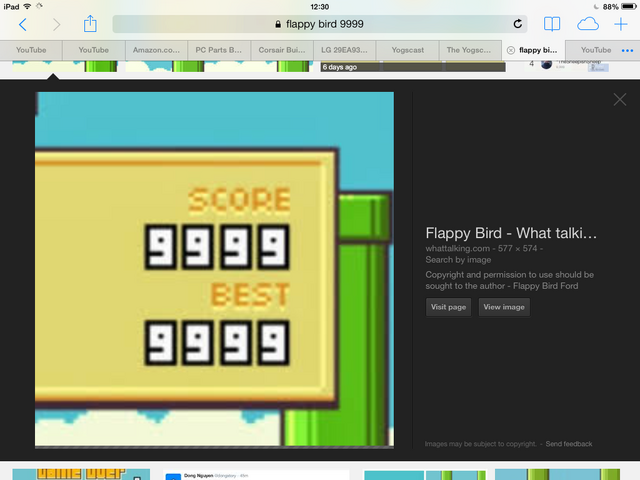Tap the battery 88% indicator

click(619, 7)
